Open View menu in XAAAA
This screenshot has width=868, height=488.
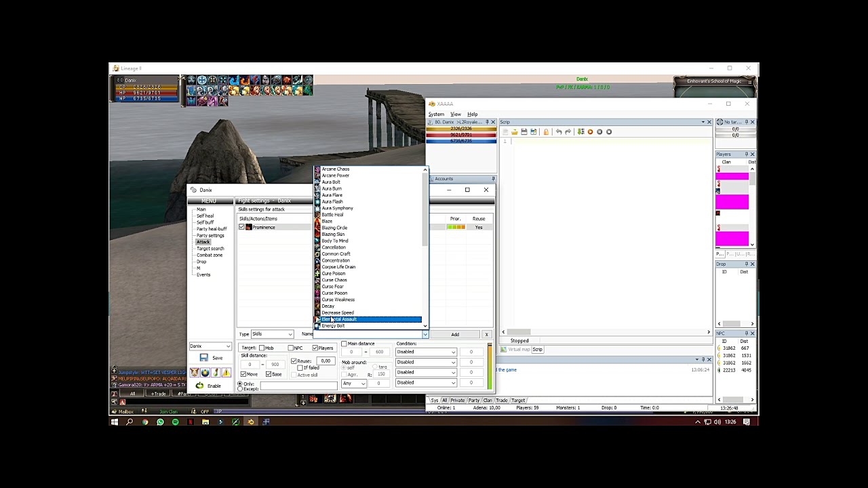[456, 115]
